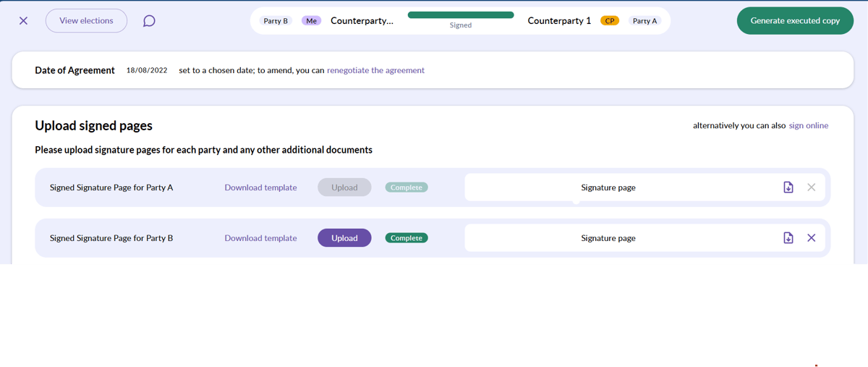The image size is (868, 367).
Task: Download template for Party B signature page
Action: 260,238
